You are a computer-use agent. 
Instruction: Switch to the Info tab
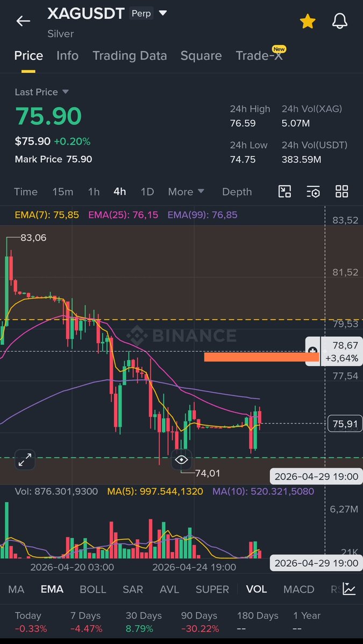pyautogui.click(x=67, y=55)
